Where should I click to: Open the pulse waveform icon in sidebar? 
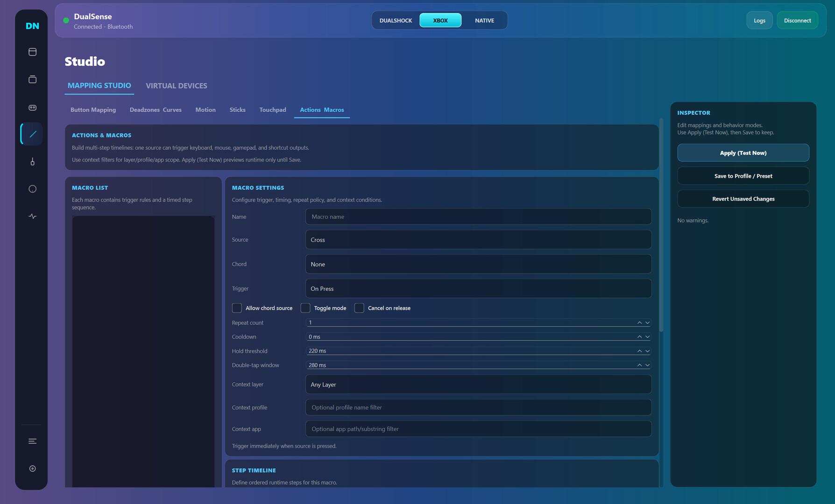pos(32,216)
